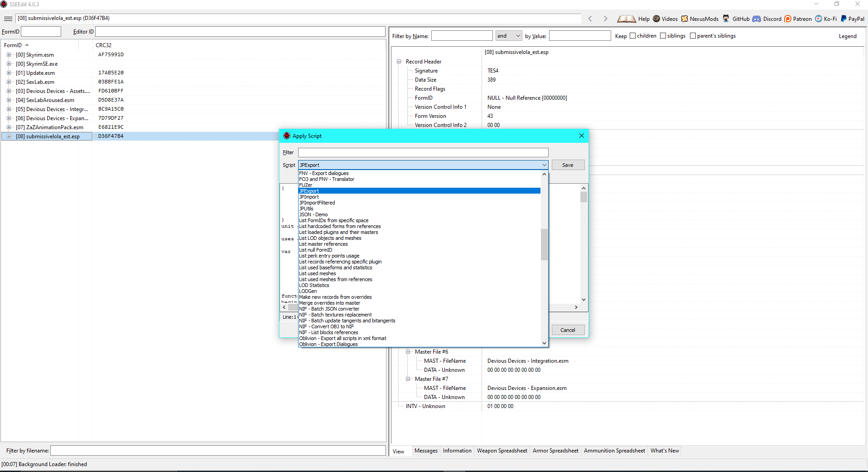Click the Legend button
868x472 pixels.
coord(847,36)
